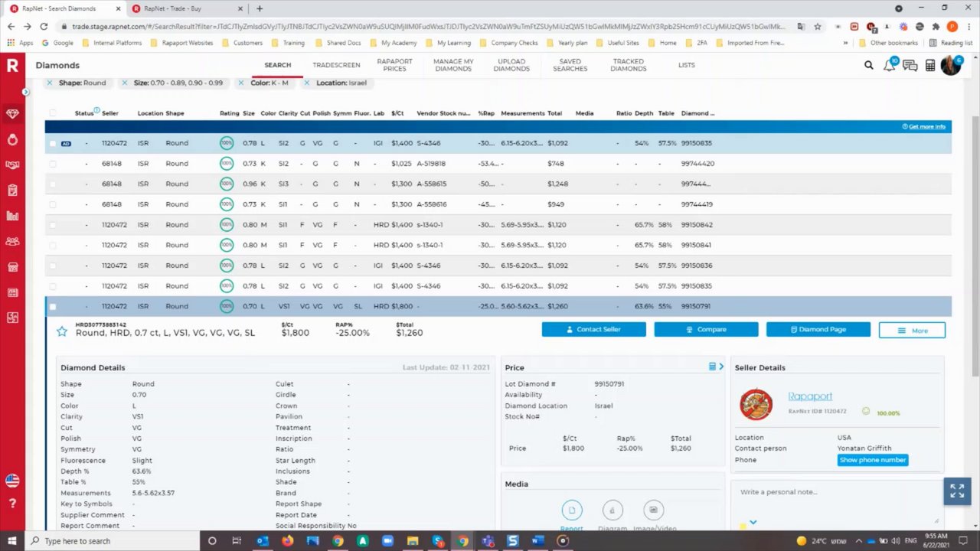Open the search magnifier icon in header
The width and height of the screenshot is (980, 551).
click(869, 65)
